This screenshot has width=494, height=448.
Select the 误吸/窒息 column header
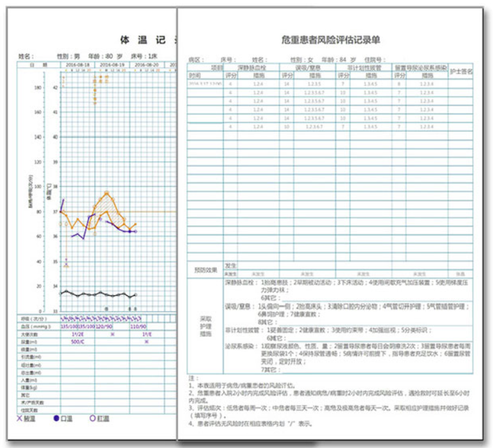(x=307, y=68)
